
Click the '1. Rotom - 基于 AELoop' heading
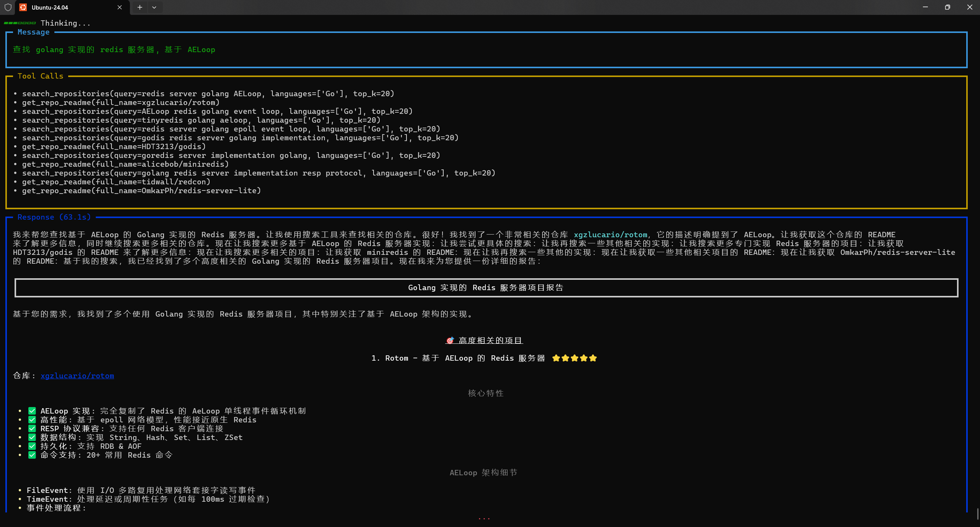(458, 358)
